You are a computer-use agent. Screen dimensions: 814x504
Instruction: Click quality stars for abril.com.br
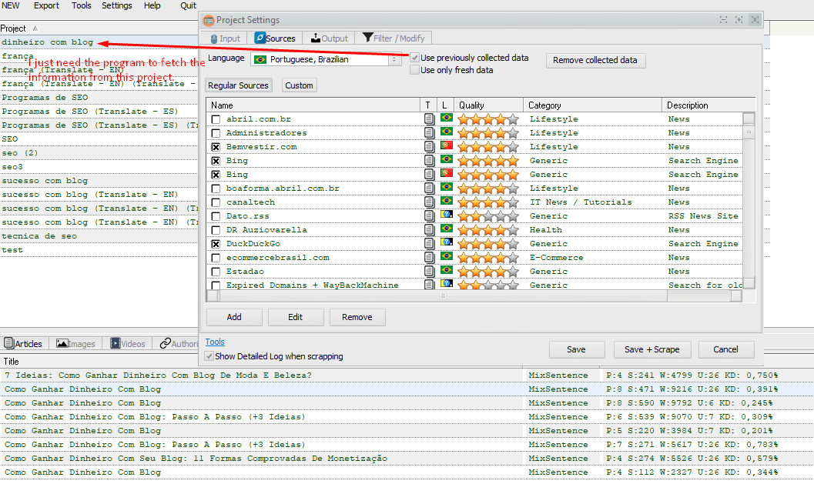[488, 119]
